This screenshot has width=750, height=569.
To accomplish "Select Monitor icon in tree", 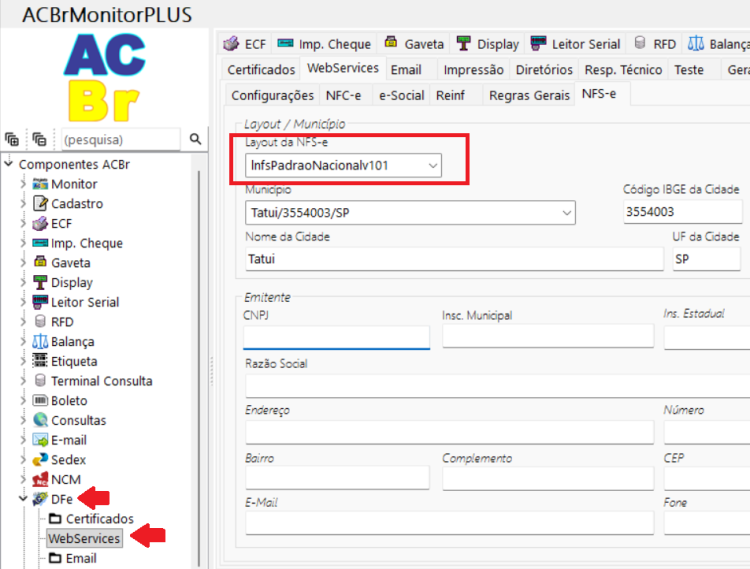I will click(40, 184).
